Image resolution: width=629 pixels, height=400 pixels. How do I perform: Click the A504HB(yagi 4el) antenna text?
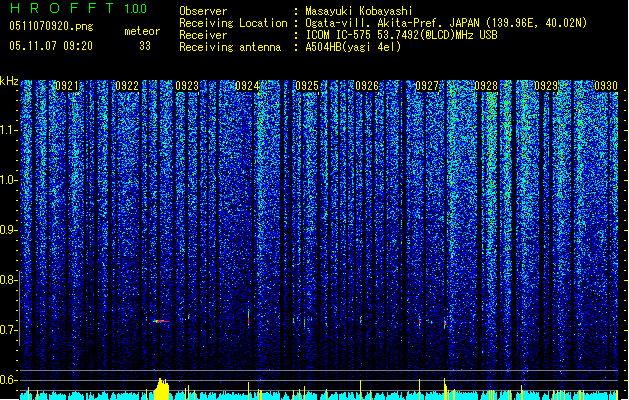pyautogui.click(x=353, y=47)
